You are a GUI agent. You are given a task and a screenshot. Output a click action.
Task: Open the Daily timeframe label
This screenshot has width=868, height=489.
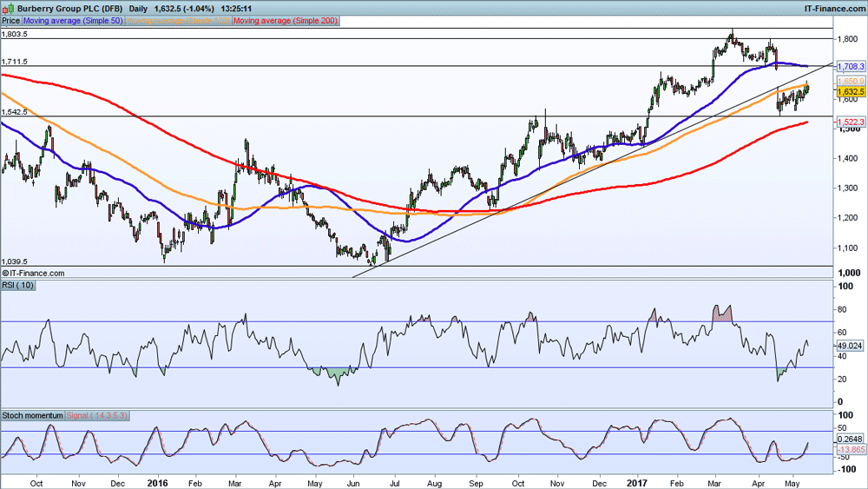138,9
